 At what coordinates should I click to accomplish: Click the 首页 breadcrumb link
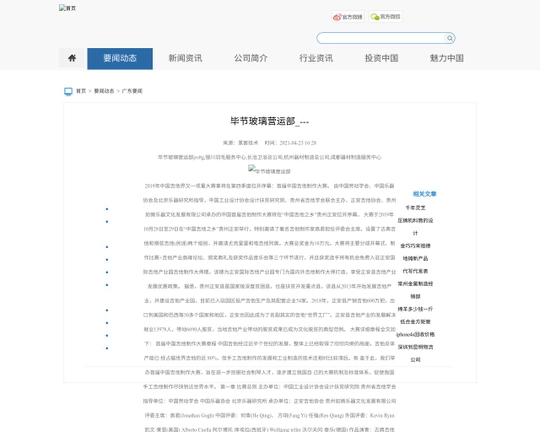81,91
